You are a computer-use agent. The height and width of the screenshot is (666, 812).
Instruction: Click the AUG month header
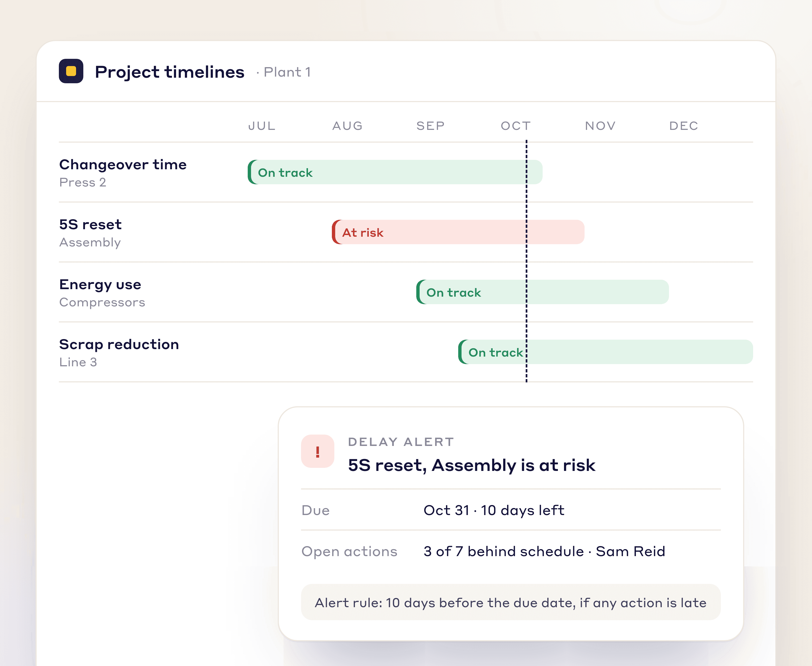[347, 126]
